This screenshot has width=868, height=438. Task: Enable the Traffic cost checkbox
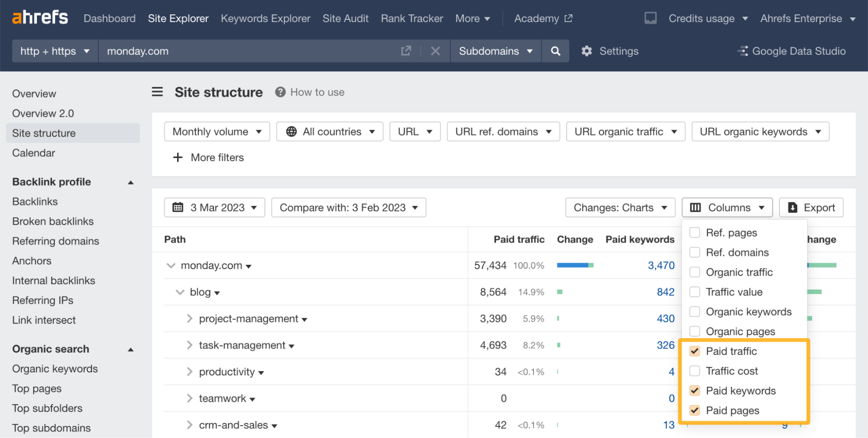point(695,371)
